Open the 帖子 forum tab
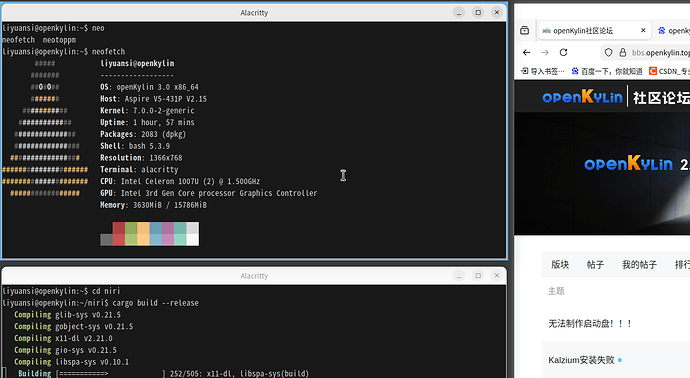Viewport: 690px width, 378px height. pos(595,264)
